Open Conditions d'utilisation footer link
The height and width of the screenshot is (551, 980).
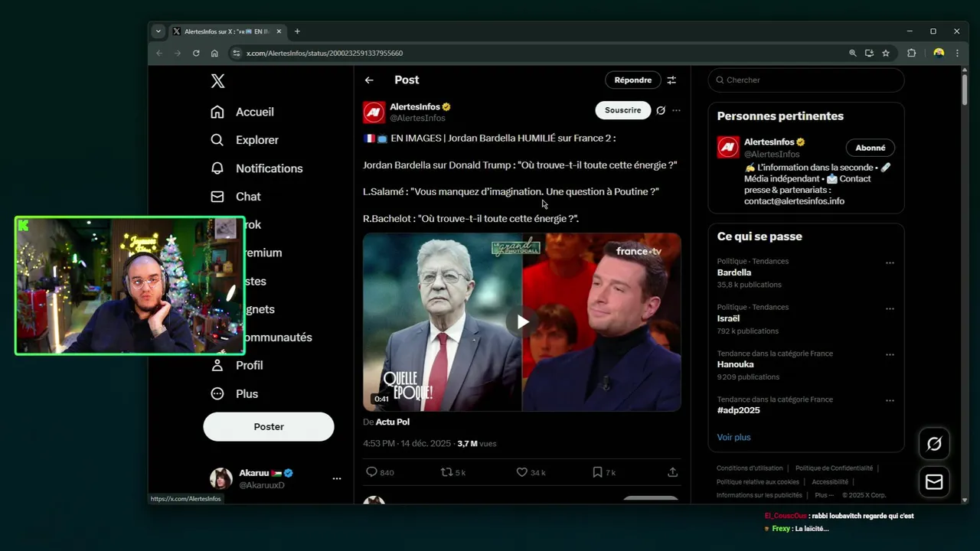[750, 468]
